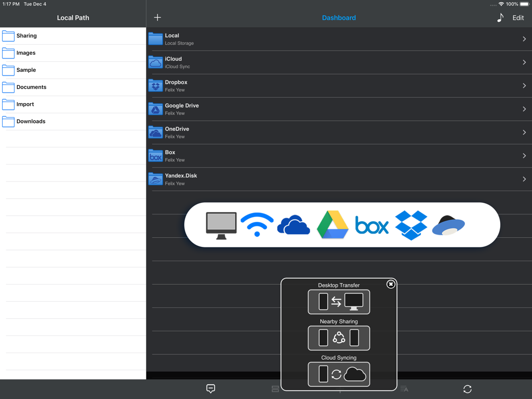532x399 pixels.
Task: Open the Dropbox folder icon
Action: 155,86
